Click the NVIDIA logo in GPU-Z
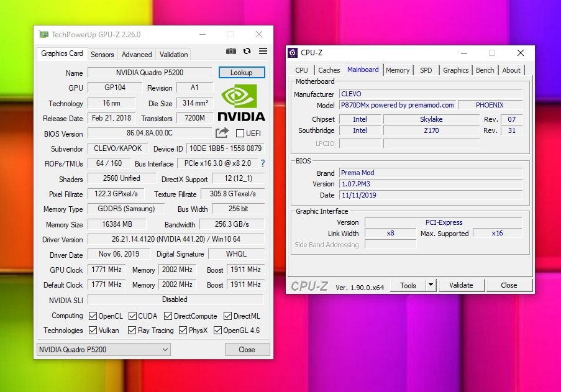The width and height of the screenshot is (561, 392). pos(241,103)
